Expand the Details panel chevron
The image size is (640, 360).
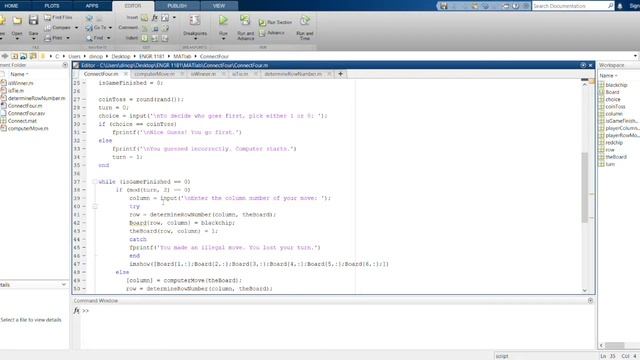(64, 284)
